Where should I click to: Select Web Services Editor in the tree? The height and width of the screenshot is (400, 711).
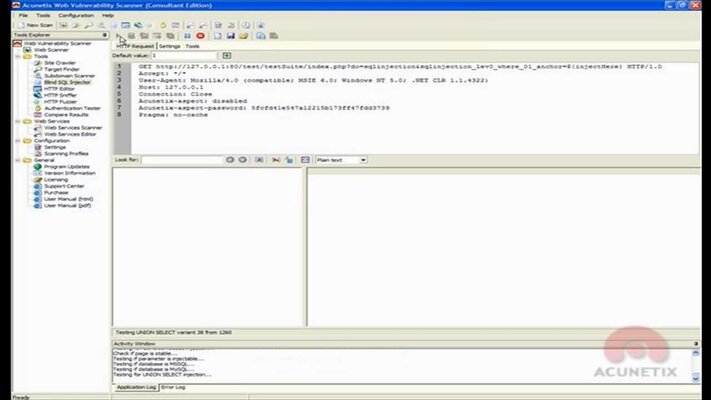(x=70, y=134)
